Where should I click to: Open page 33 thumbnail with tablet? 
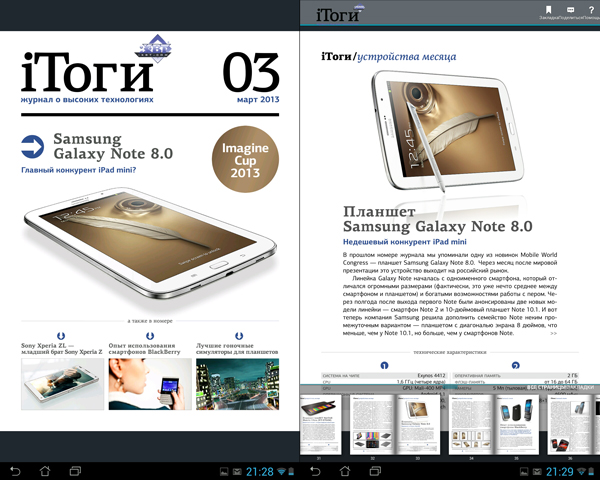pyautogui.click(x=418, y=424)
